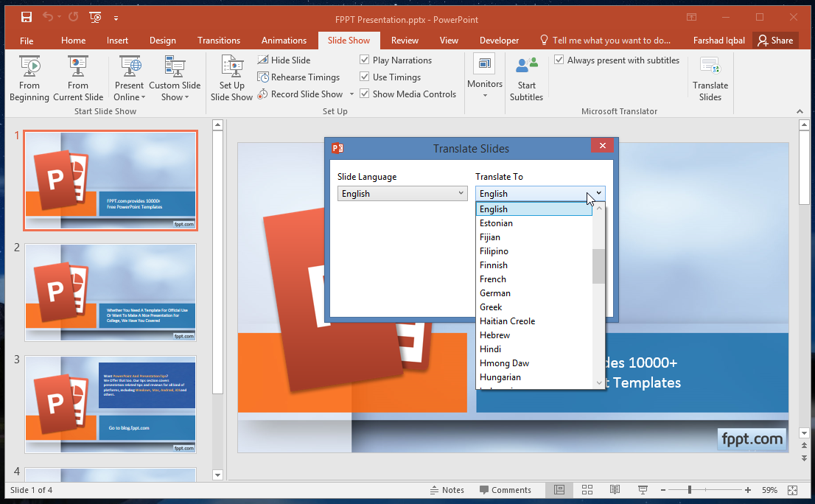
Task: Click Rehearse Timings icon
Action: [x=263, y=77]
